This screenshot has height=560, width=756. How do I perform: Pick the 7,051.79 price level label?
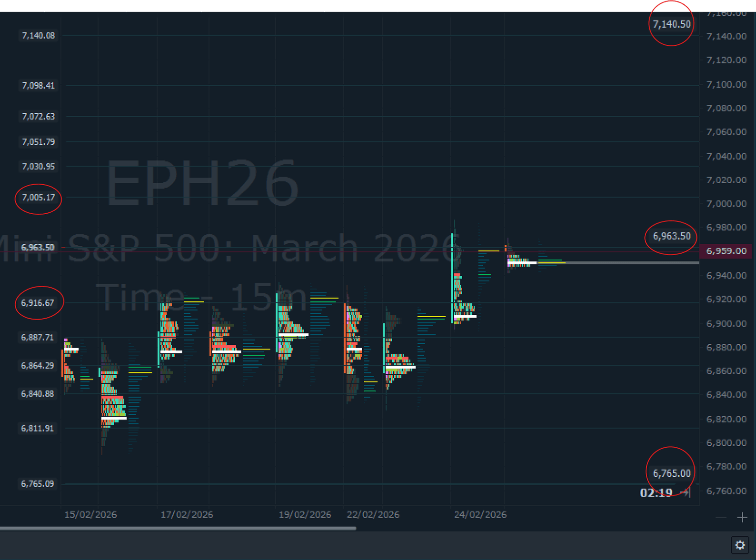pyautogui.click(x=38, y=142)
